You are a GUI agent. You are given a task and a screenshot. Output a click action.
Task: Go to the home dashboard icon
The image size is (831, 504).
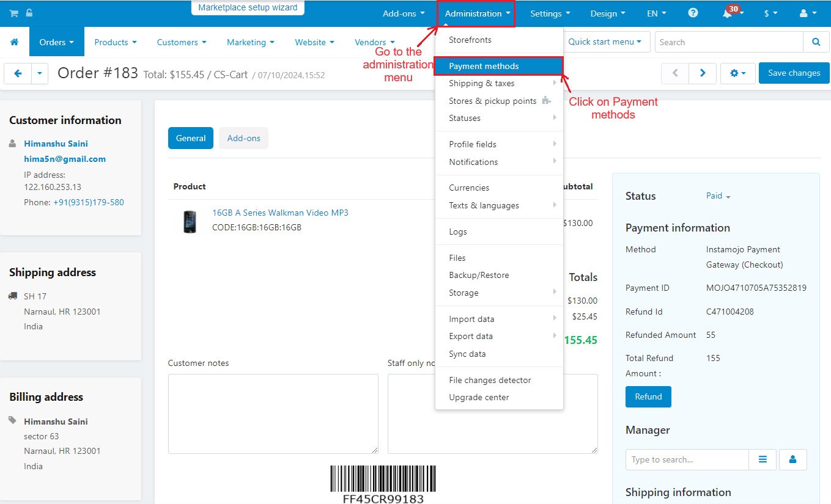point(15,42)
